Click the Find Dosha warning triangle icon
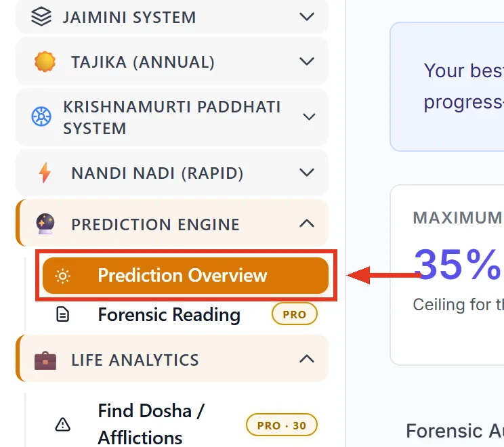This screenshot has height=447, width=504. pyautogui.click(x=63, y=425)
